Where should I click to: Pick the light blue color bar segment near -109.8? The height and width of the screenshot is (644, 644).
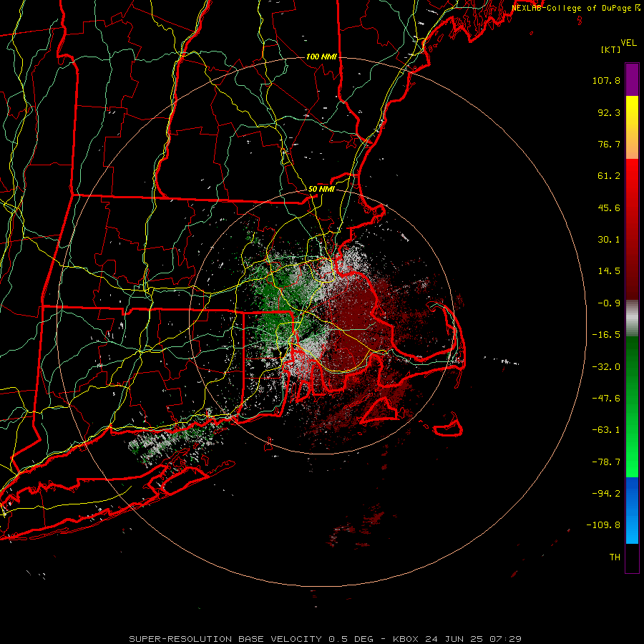(x=632, y=528)
